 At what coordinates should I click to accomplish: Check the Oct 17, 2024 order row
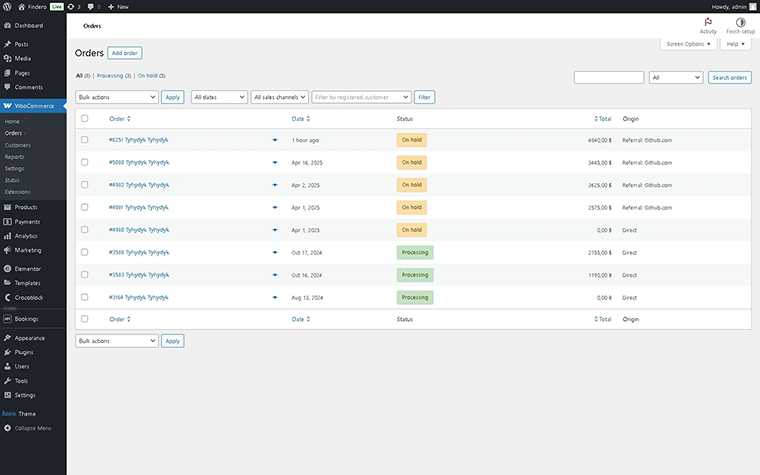[x=84, y=252]
